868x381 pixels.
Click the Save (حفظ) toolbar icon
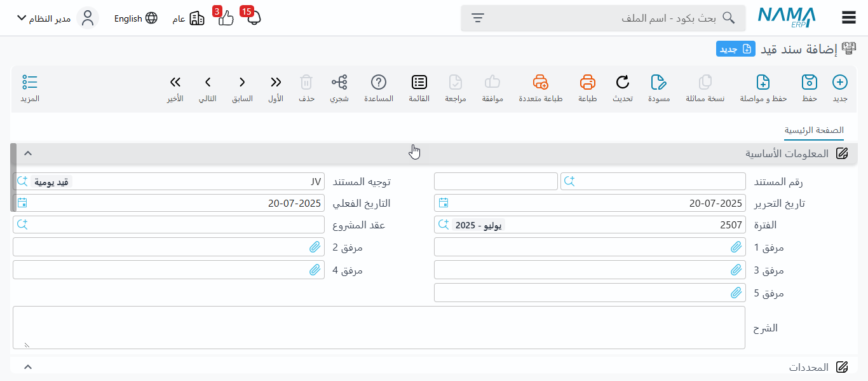(x=809, y=83)
